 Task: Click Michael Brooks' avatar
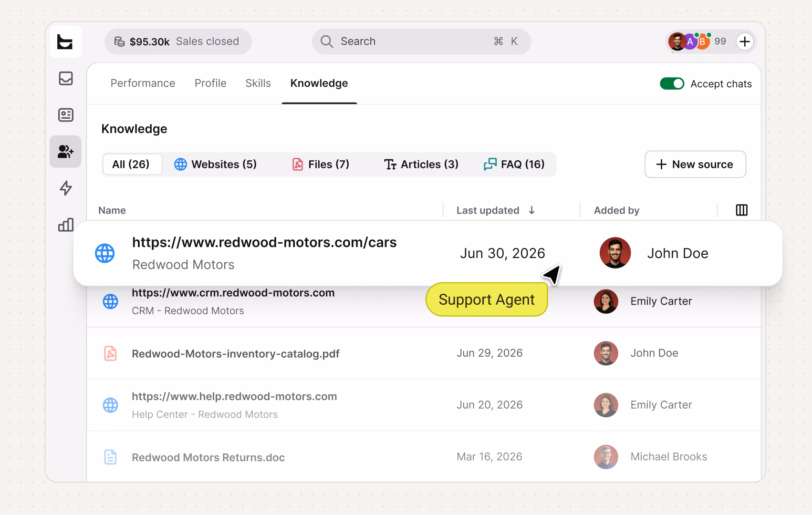(606, 457)
